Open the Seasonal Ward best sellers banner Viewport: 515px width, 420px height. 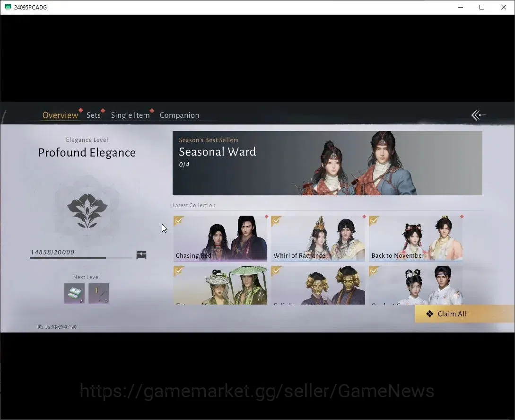327,163
